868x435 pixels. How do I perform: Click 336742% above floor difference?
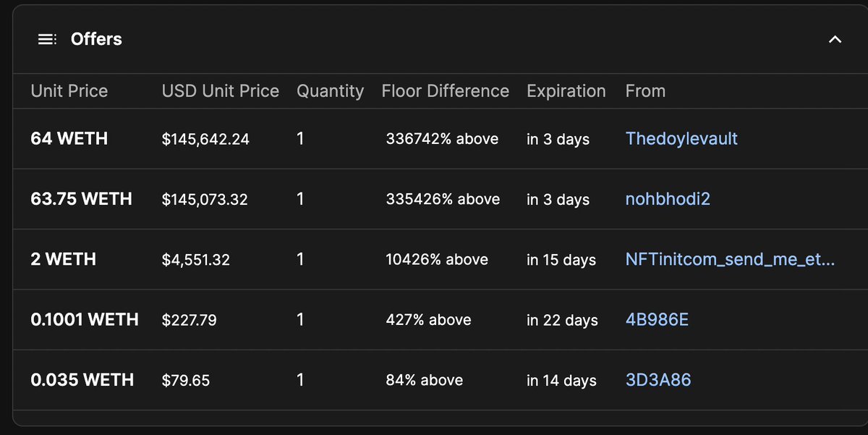pyautogui.click(x=443, y=139)
